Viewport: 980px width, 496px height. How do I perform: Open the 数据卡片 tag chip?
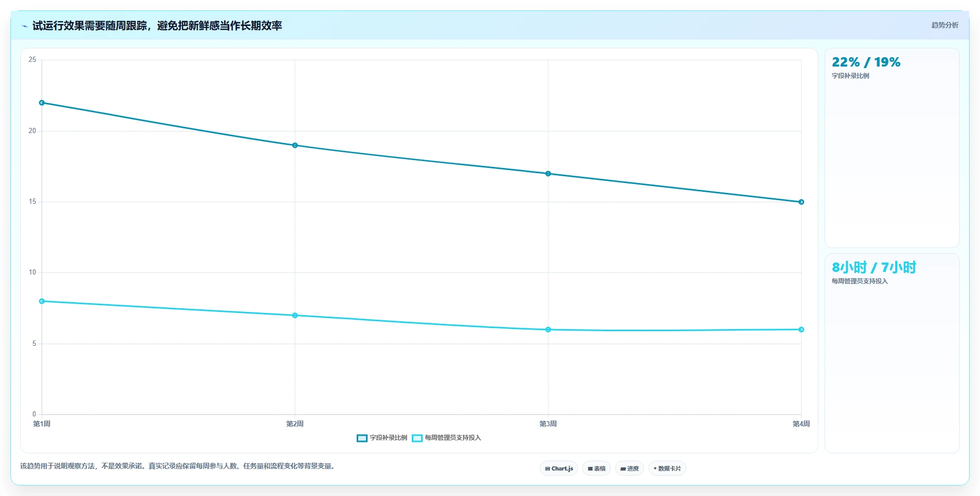click(x=667, y=468)
